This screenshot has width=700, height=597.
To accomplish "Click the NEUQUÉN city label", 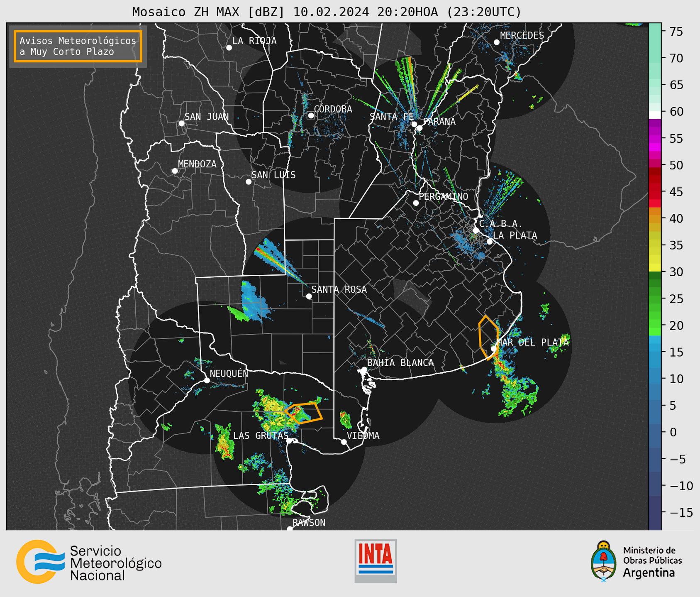I will coord(229,373).
